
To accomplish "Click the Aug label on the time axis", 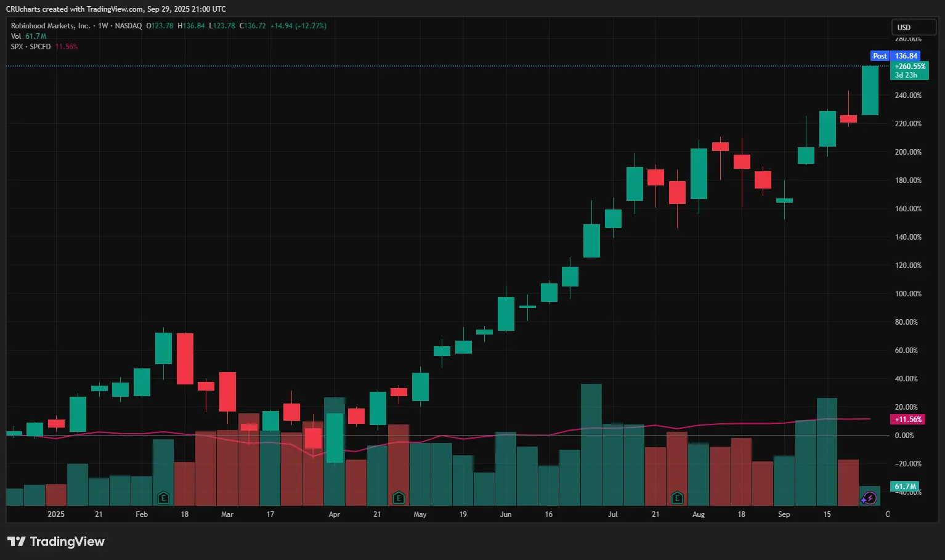I will [x=699, y=514].
